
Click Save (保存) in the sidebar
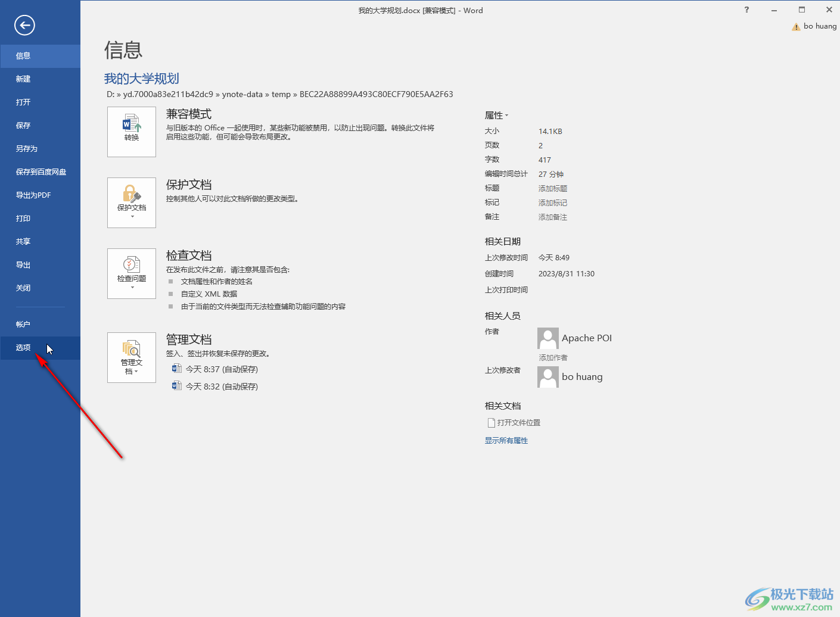pyautogui.click(x=40, y=126)
